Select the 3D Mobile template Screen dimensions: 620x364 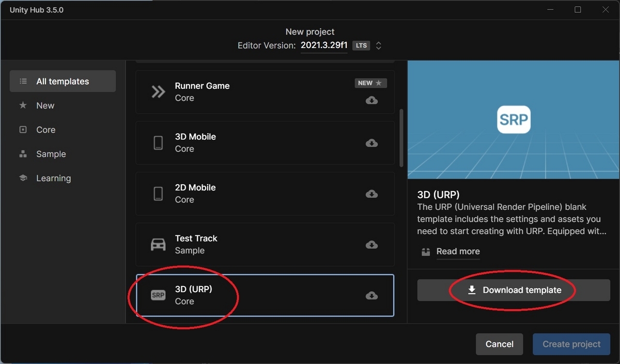pos(265,143)
